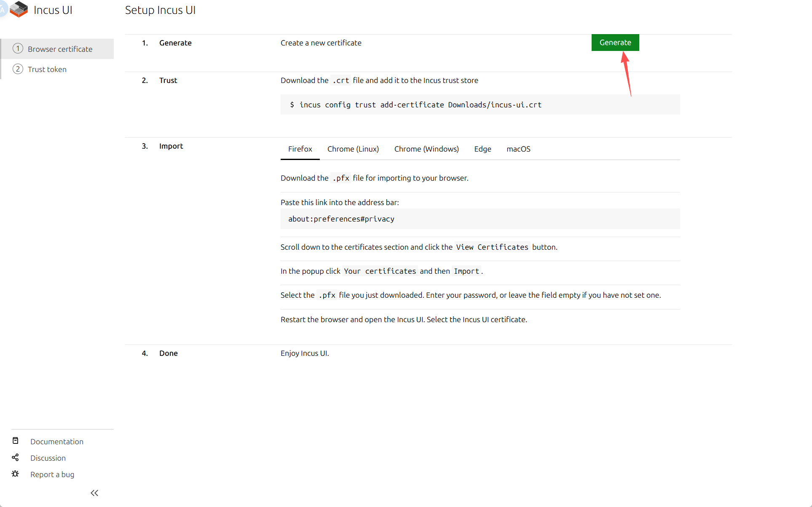812x507 pixels.
Task: Click the Discussion share icon
Action: [16, 457]
